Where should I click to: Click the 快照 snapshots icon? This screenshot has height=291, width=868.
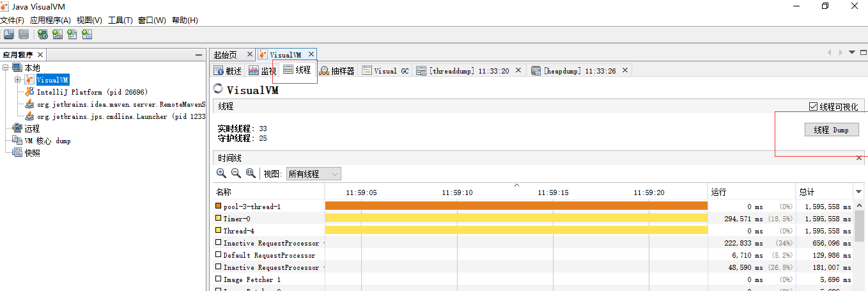(x=17, y=153)
